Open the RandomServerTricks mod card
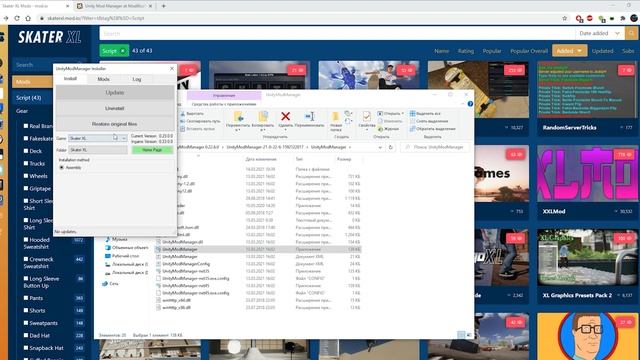Viewport: 640px width, 360px height. (x=587, y=98)
